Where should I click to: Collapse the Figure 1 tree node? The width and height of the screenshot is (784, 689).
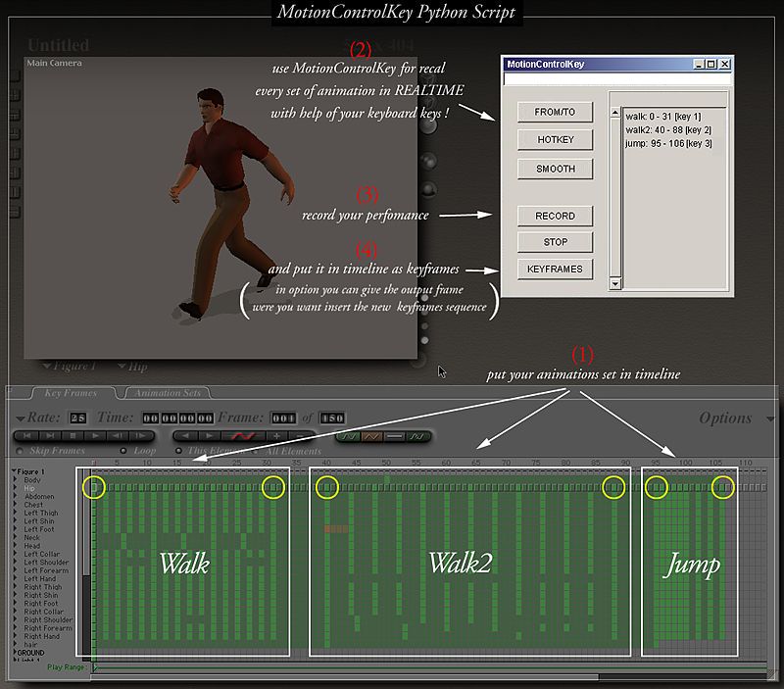click(15, 471)
